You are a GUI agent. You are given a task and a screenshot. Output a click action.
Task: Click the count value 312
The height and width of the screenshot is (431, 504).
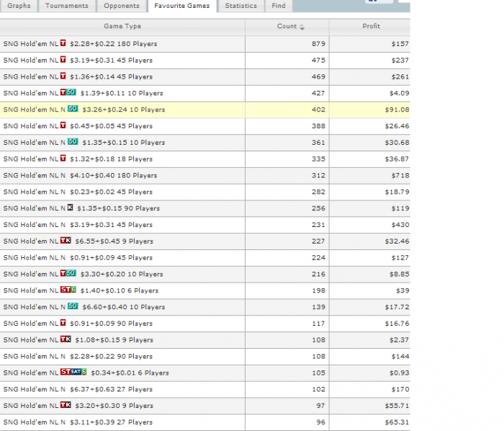tap(318, 176)
